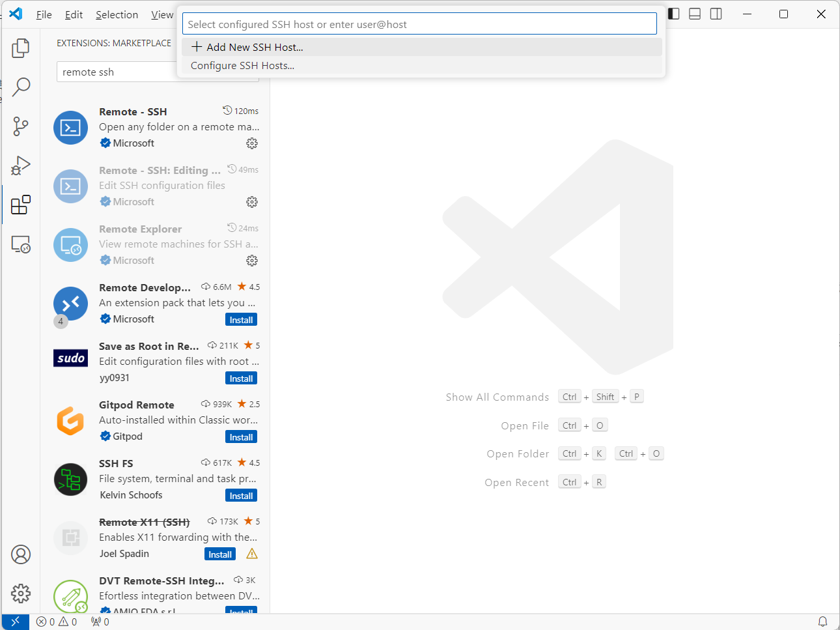Click the Open Folder label
The image size is (840, 630).
518,454
